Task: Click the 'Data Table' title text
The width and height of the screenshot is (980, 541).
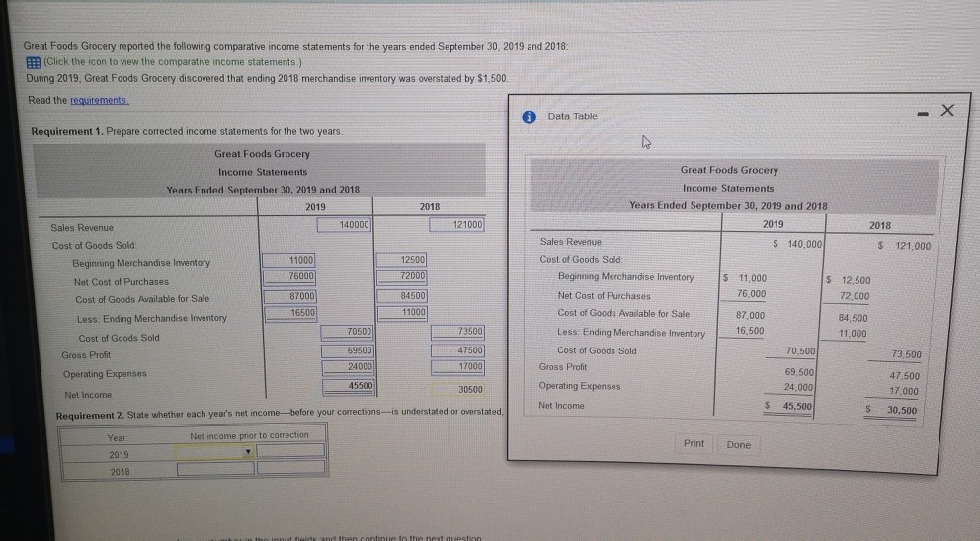Action: point(573,116)
